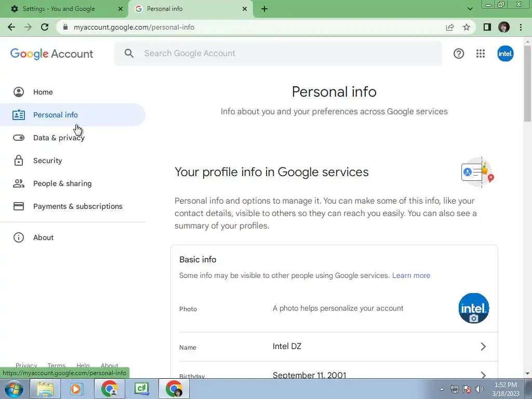The image size is (532, 399).
Task: Open the help question mark icon
Action: pos(459,54)
